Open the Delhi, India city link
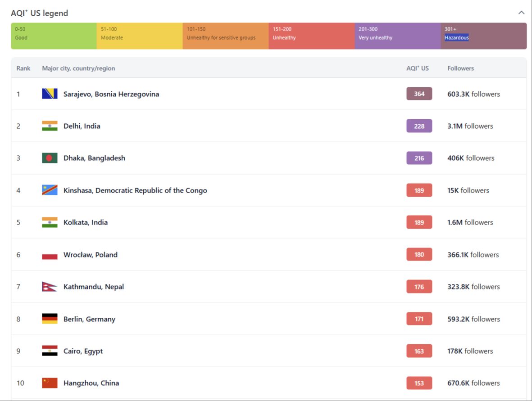 click(82, 126)
